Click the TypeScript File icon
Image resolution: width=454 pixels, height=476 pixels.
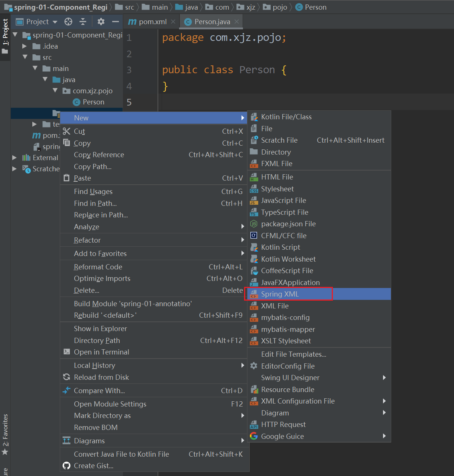point(254,212)
